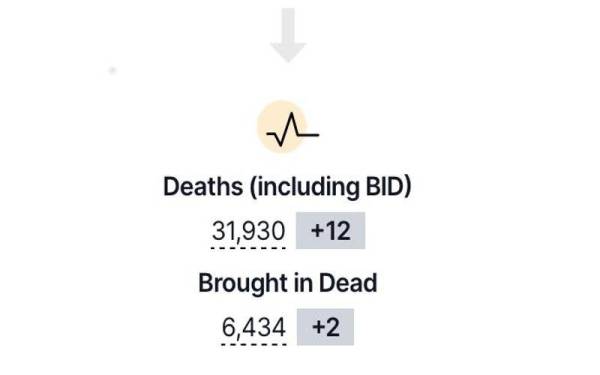Click the "BID)" abbreviation in the heading
600x375 pixels.
[388, 187]
